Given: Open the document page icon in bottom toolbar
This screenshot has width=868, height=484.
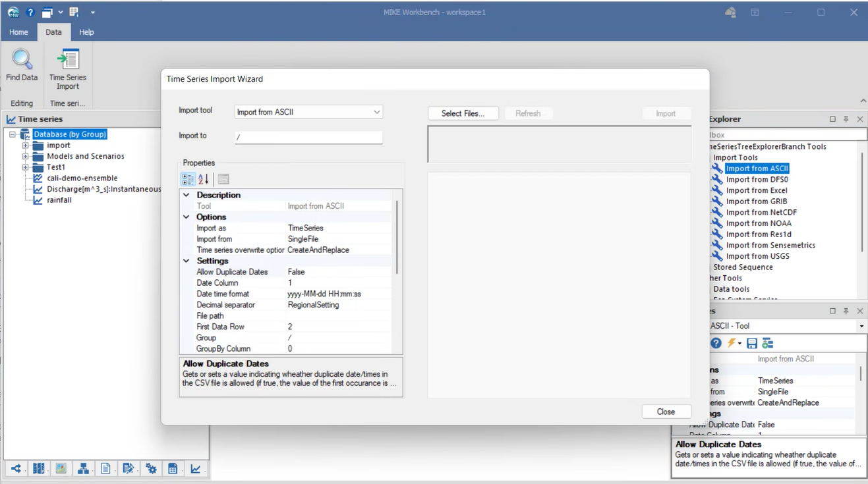Looking at the screenshot, I should [105, 469].
